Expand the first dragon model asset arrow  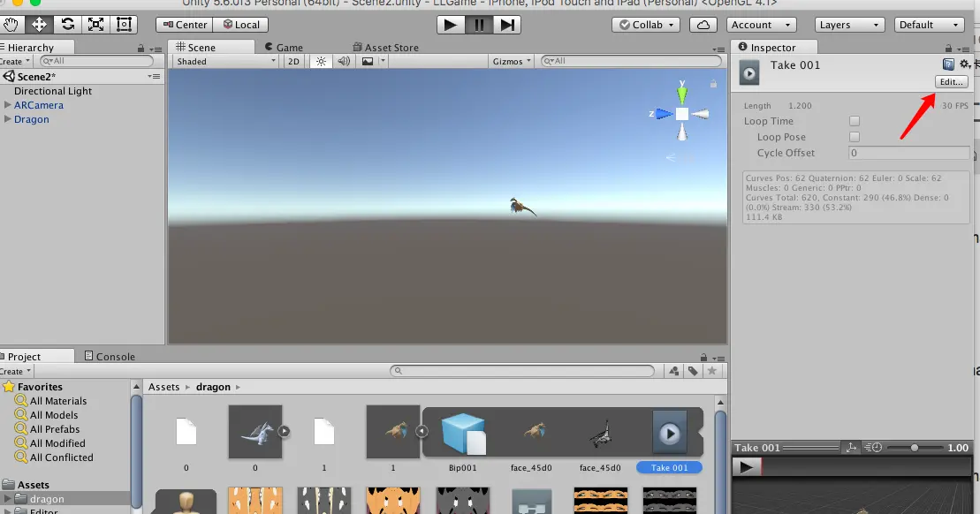284,431
